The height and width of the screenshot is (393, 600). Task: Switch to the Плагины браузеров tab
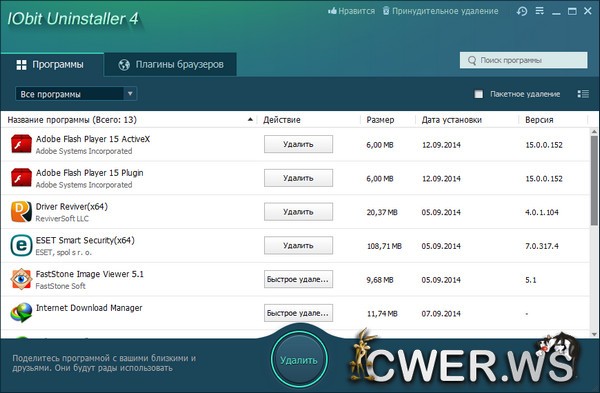pos(170,64)
